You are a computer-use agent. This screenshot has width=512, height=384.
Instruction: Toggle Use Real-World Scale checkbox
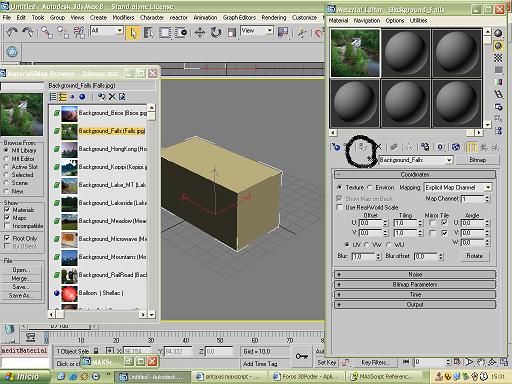tap(339, 207)
